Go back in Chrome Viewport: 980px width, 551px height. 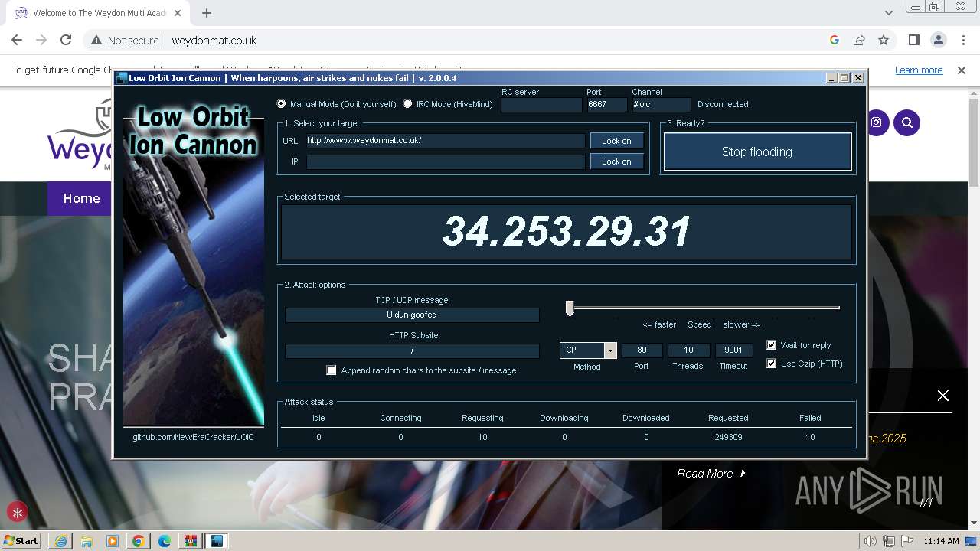coord(17,41)
